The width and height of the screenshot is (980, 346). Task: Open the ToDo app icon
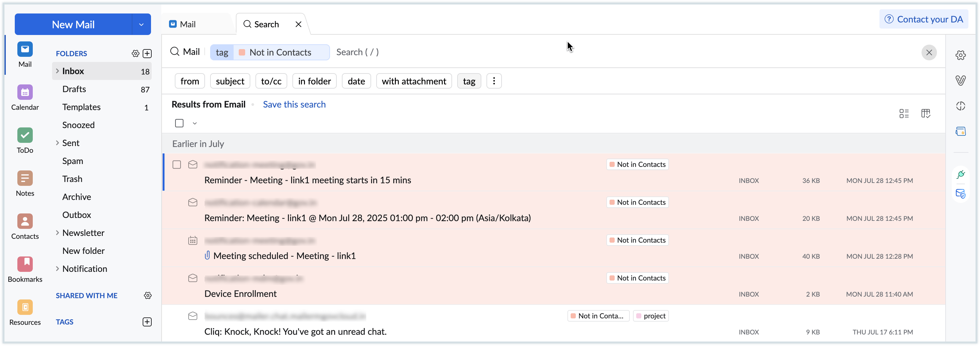click(25, 135)
